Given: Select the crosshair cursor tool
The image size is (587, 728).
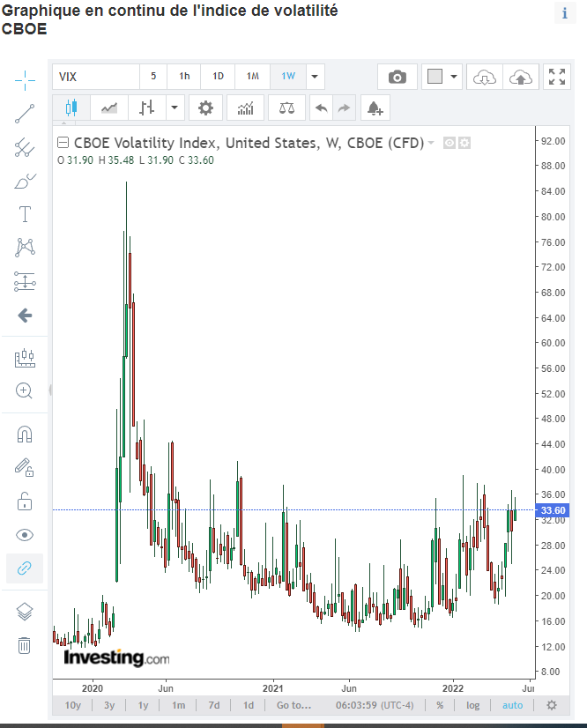Looking at the screenshot, I should point(25,80).
